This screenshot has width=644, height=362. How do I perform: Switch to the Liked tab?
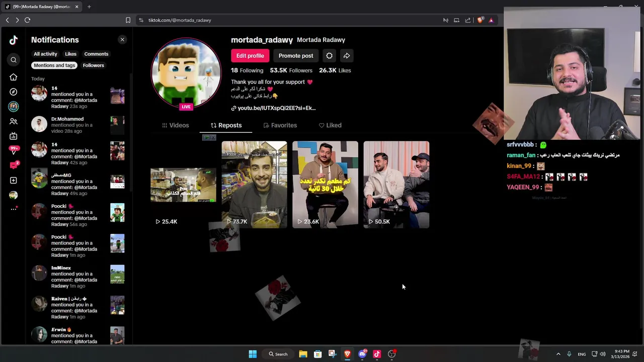coord(330,125)
